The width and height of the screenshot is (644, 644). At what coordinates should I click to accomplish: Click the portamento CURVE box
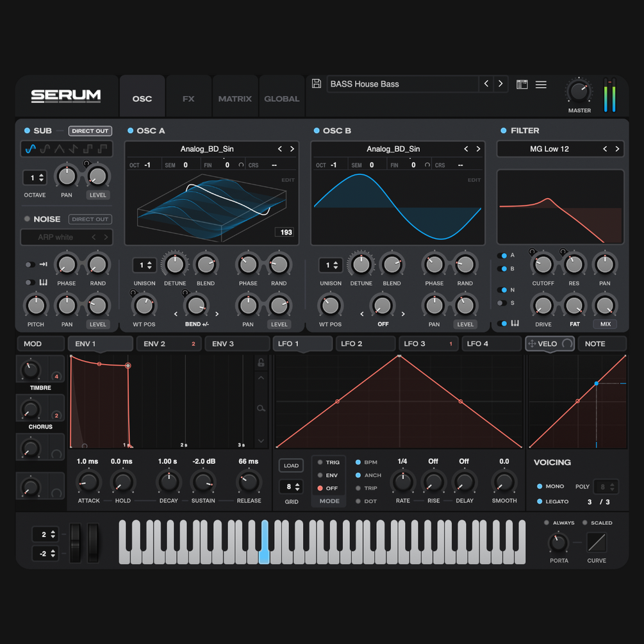coord(597,542)
